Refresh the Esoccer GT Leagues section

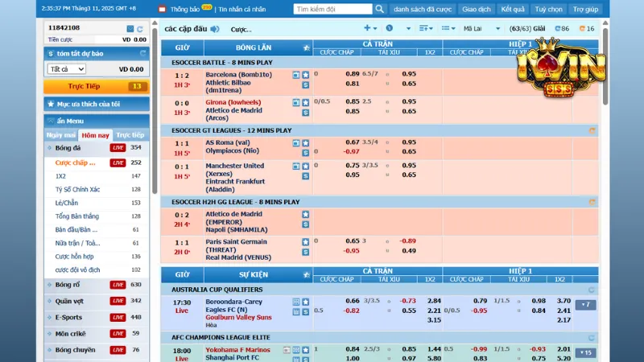[592, 131]
